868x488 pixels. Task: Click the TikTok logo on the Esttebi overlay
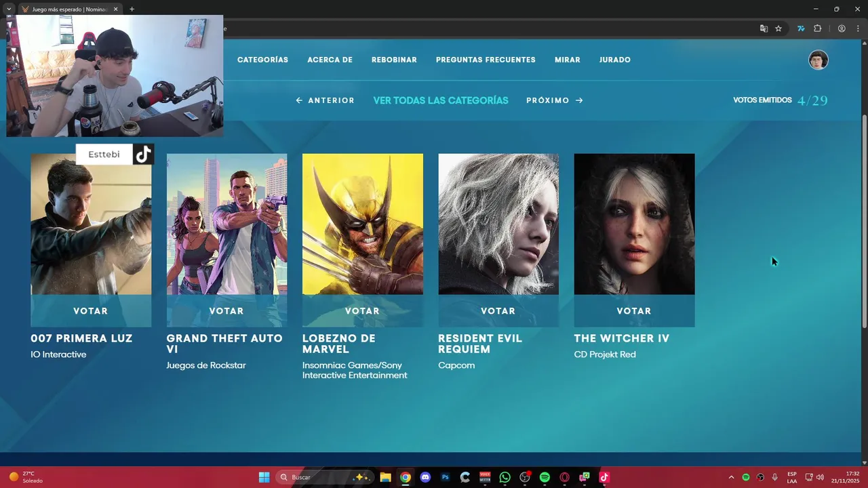[143, 155]
